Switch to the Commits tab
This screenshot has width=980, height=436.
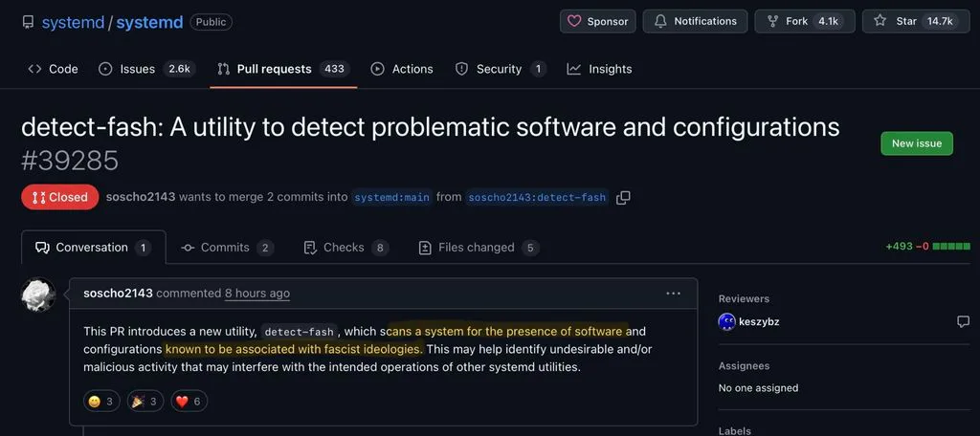228,248
